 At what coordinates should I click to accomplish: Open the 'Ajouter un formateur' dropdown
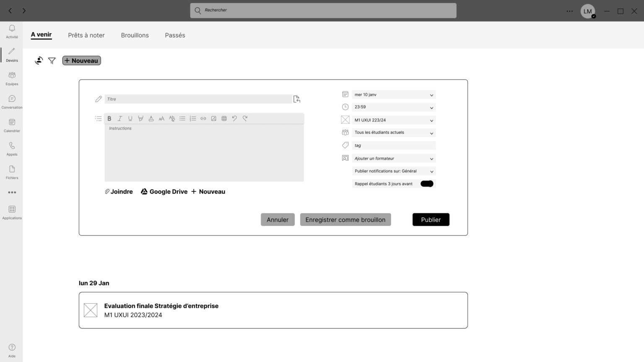[x=394, y=159]
